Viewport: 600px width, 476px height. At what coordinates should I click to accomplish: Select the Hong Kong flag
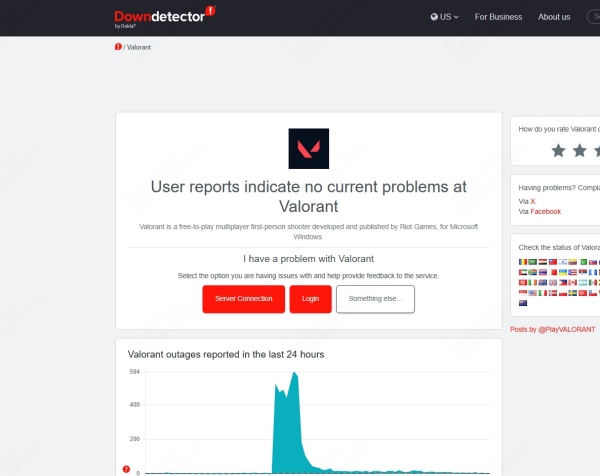pos(523,282)
